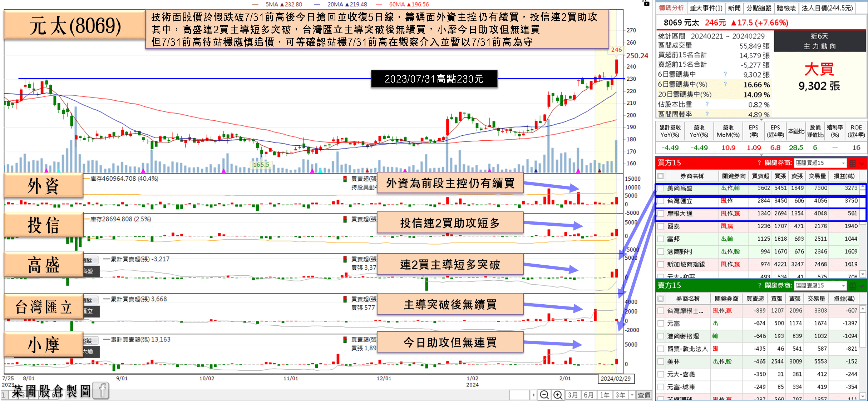Select the 台灣摩根士... row in the sellers list
The image size is (868, 410).
[x=757, y=311]
